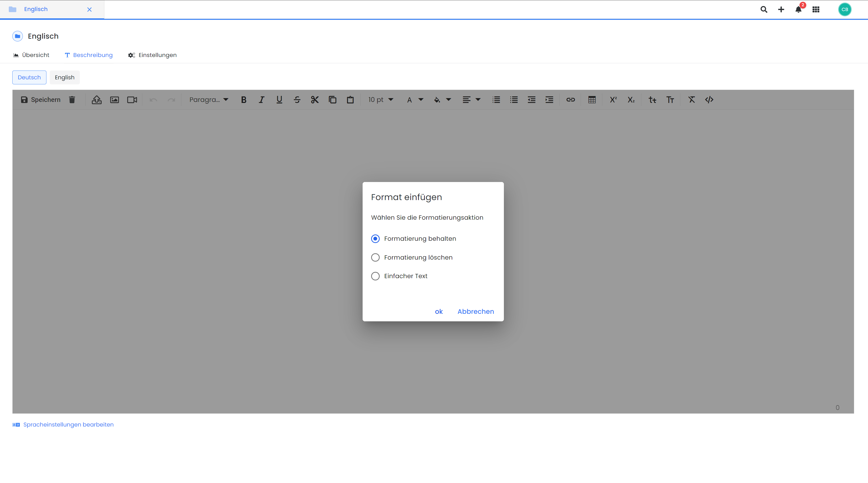Select the Formatierung löschen radio option
Viewport: 868px width, 483px height.
pos(375,257)
